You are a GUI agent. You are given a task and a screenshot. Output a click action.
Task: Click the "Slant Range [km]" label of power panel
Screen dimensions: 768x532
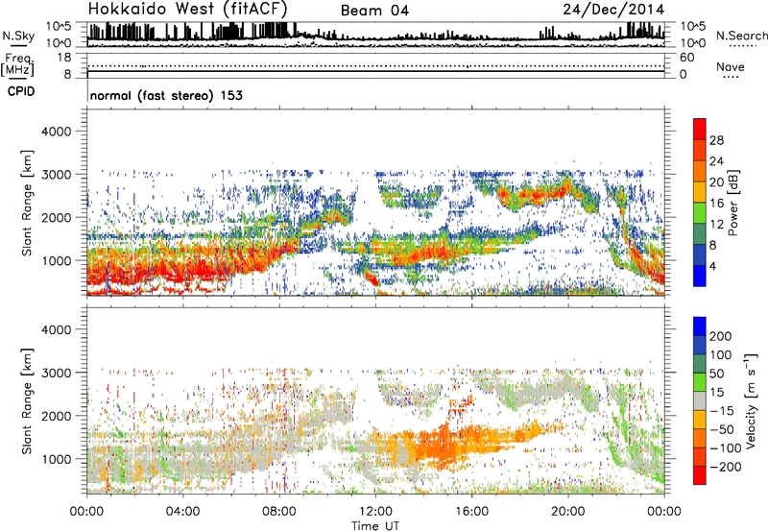pyautogui.click(x=27, y=203)
